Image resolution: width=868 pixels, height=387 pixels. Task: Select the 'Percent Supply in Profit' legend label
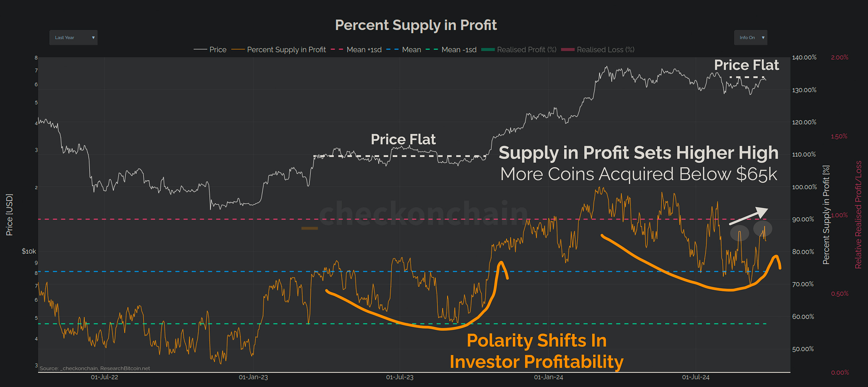[x=286, y=50]
